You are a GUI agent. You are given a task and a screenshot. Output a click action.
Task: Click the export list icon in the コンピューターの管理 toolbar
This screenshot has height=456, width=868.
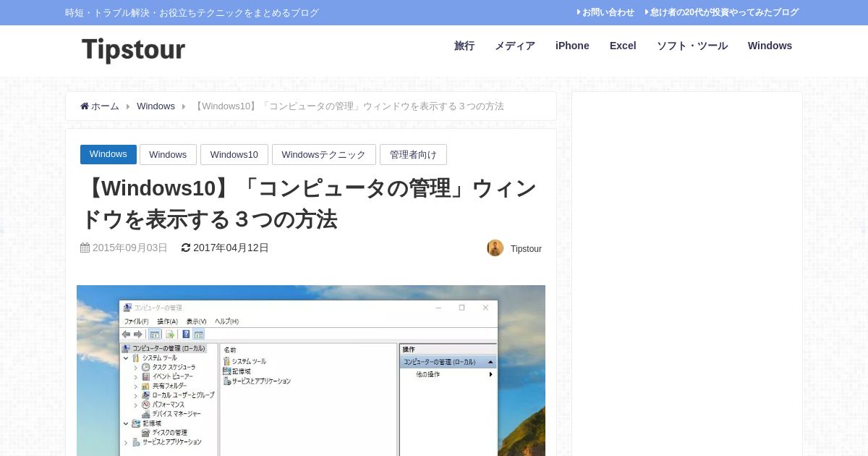coord(170,334)
